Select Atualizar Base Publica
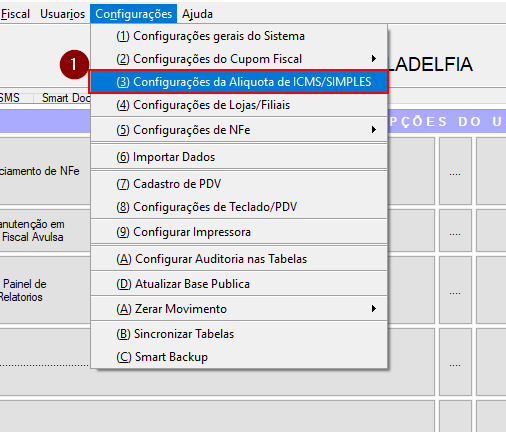The height and width of the screenshot is (432, 506). [x=239, y=284]
